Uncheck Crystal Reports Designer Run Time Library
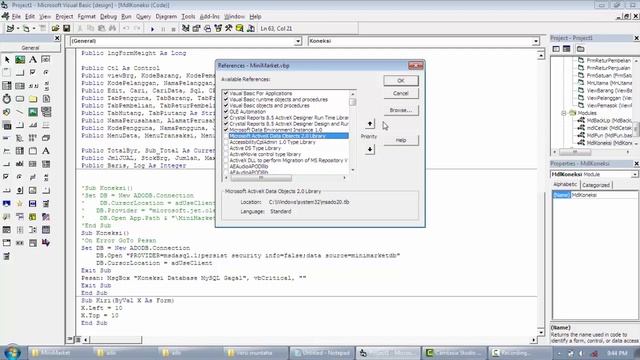This screenshot has height=360, width=640. (x=226, y=118)
